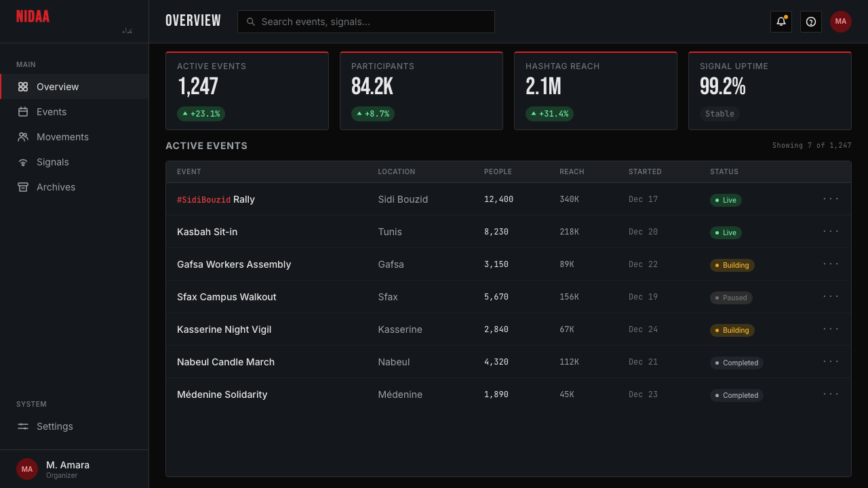This screenshot has height=488, width=868.
Task: Sort table by the People column header
Action: coord(498,171)
